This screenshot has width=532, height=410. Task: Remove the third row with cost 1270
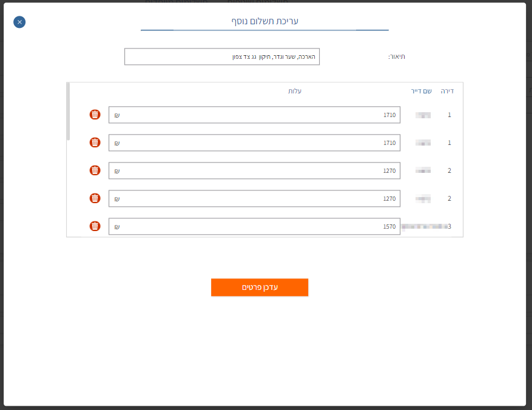(x=95, y=170)
